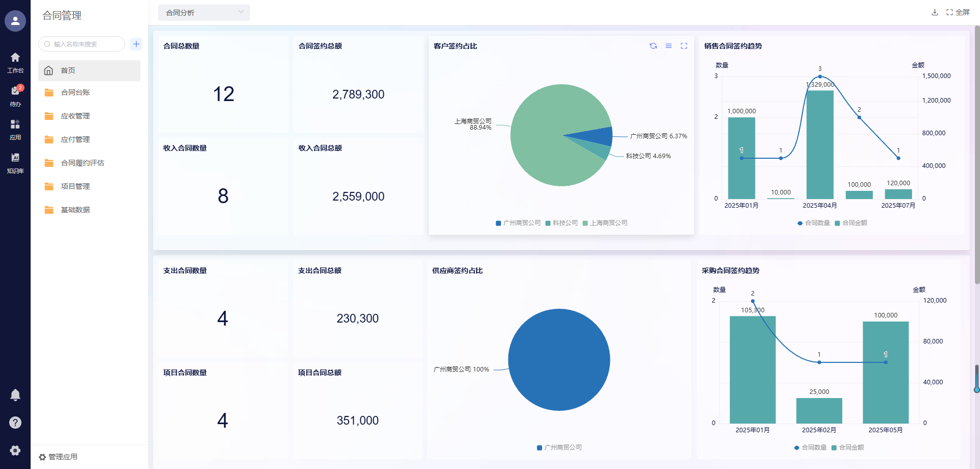This screenshot has height=469, width=980.
Task: Click refresh icon on 客户签约占比 chart
Action: tap(653, 46)
